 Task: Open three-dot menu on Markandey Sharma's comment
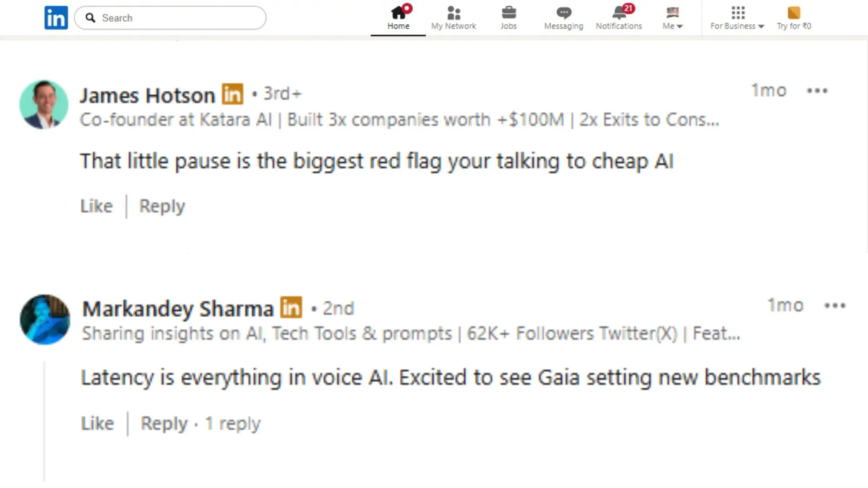tap(835, 306)
